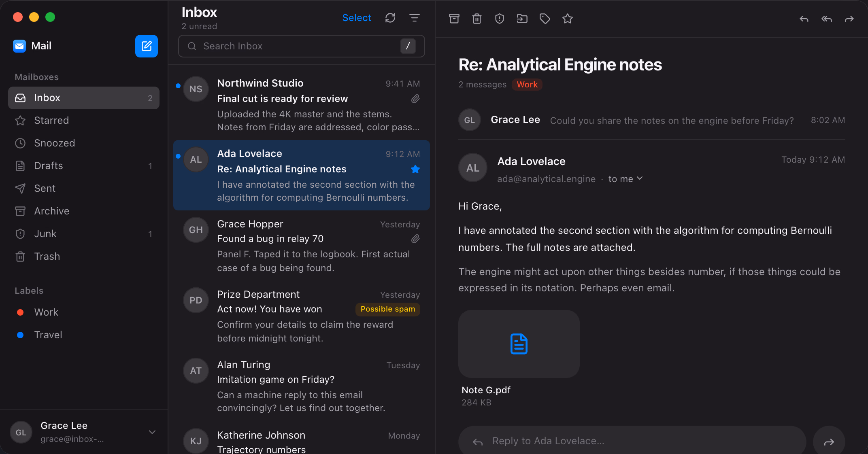Open the Drafts folder
The width and height of the screenshot is (868, 454).
click(x=84, y=166)
